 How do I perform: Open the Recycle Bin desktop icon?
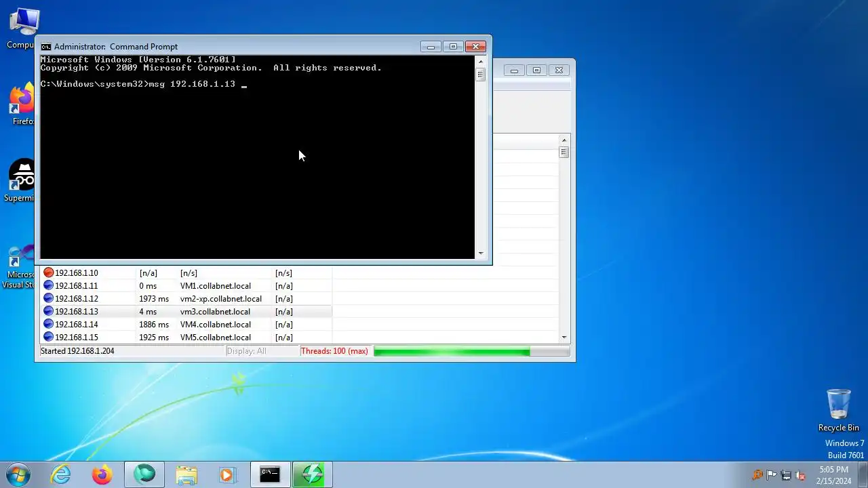tap(838, 410)
